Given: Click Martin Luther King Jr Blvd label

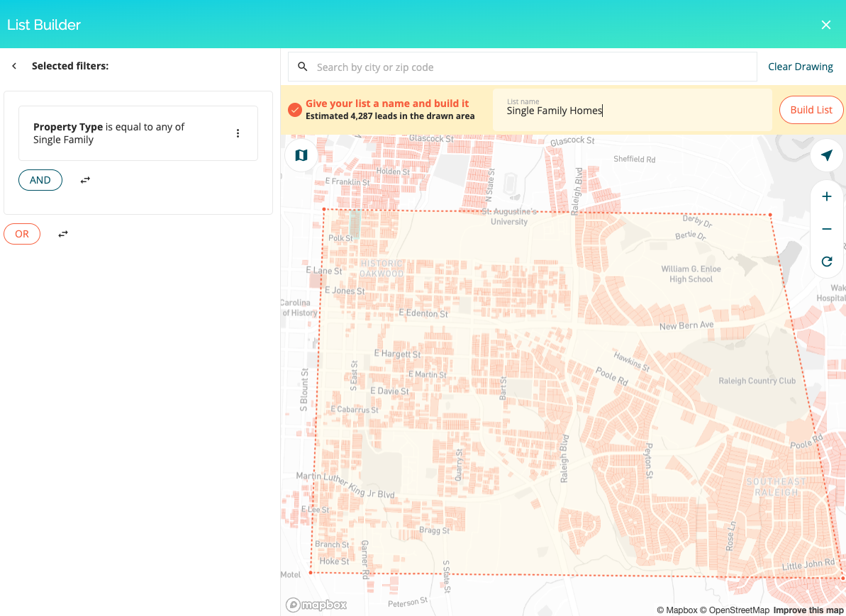Looking at the screenshot, I should tap(345, 484).
